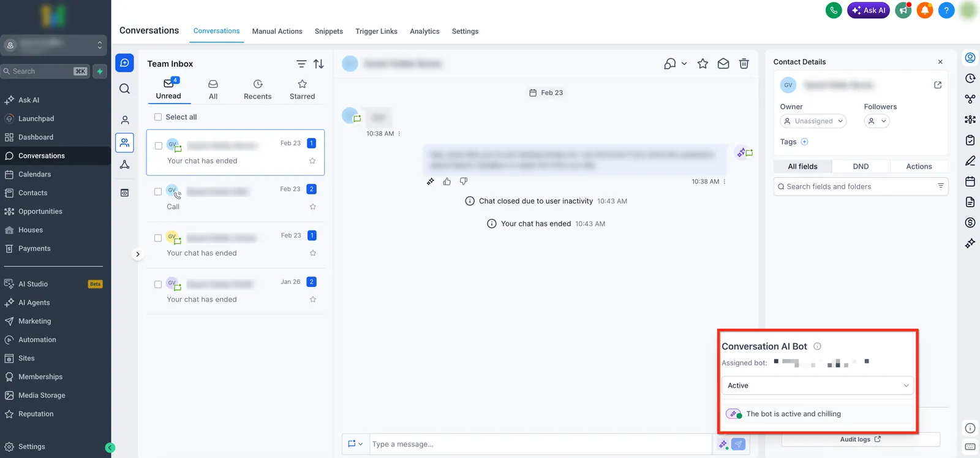Screen dimensions: 980x458
Task: Open field filter options in search box
Action: pyautogui.click(x=940, y=186)
